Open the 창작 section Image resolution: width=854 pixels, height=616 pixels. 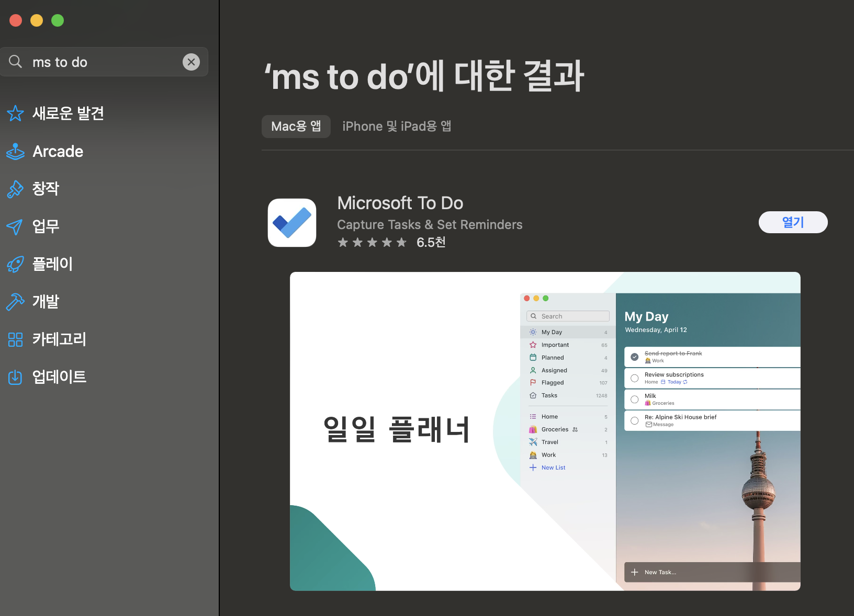click(x=46, y=189)
